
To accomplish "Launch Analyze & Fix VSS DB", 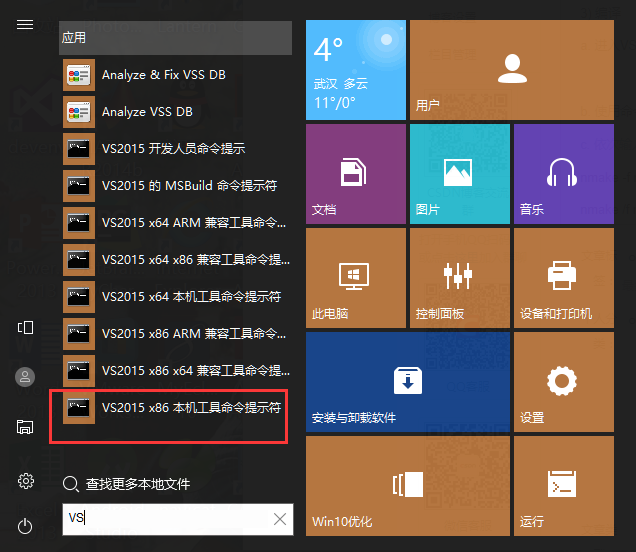I will (x=176, y=75).
